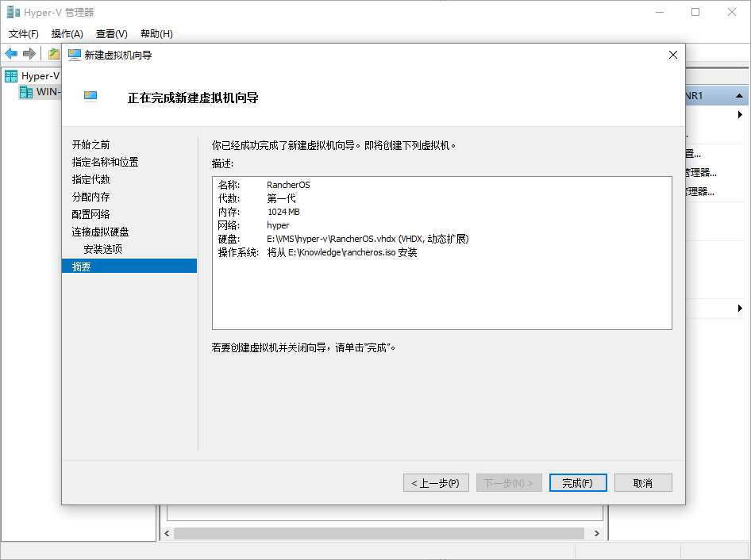The width and height of the screenshot is (751, 560).
Task: Click the rancheros.iso install source line
Action: click(x=342, y=252)
